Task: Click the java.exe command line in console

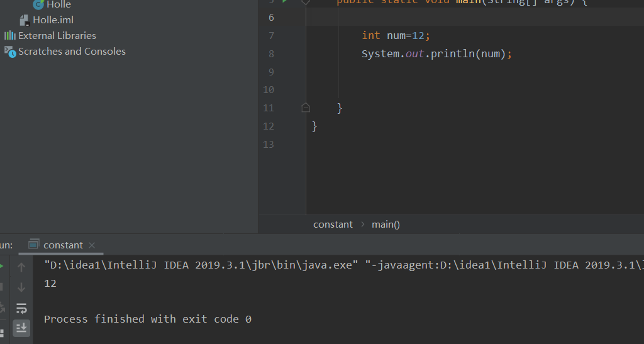Action: click(201, 265)
